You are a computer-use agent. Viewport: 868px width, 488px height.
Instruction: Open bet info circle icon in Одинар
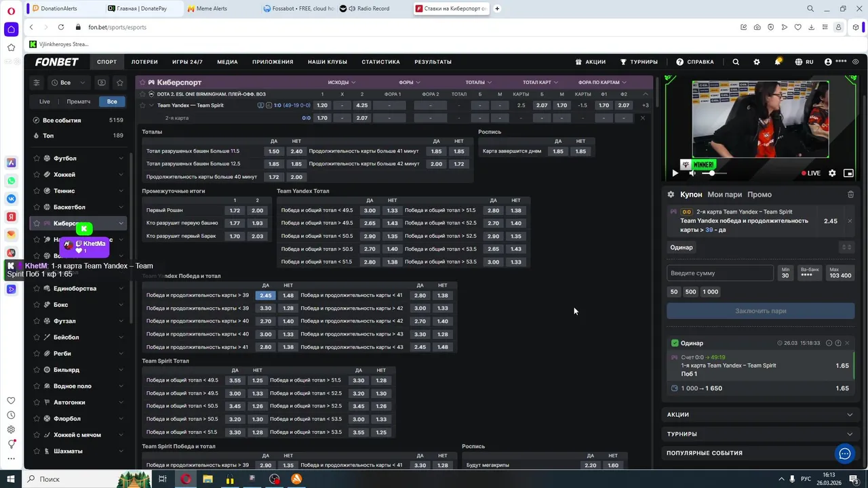[829, 343]
